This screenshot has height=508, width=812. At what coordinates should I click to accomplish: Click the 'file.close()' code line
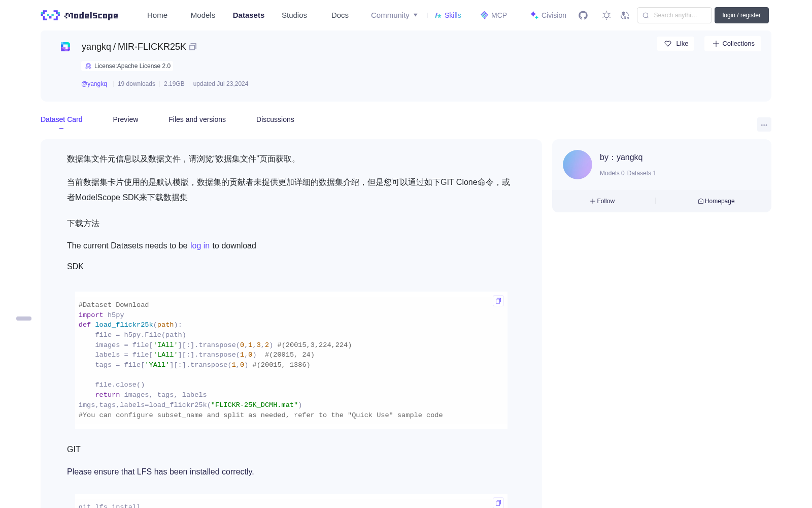[x=120, y=385]
